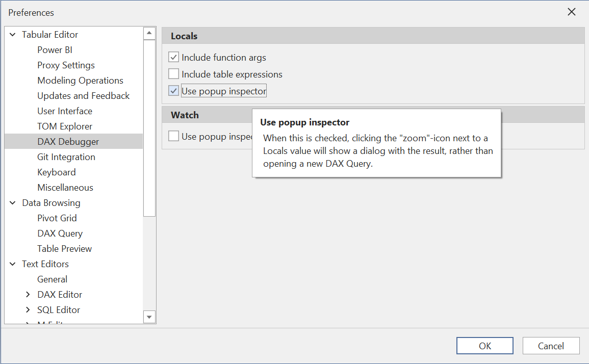Expand the SQL Editor tree node
This screenshot has height=364, width=589.
click(28, 309)
